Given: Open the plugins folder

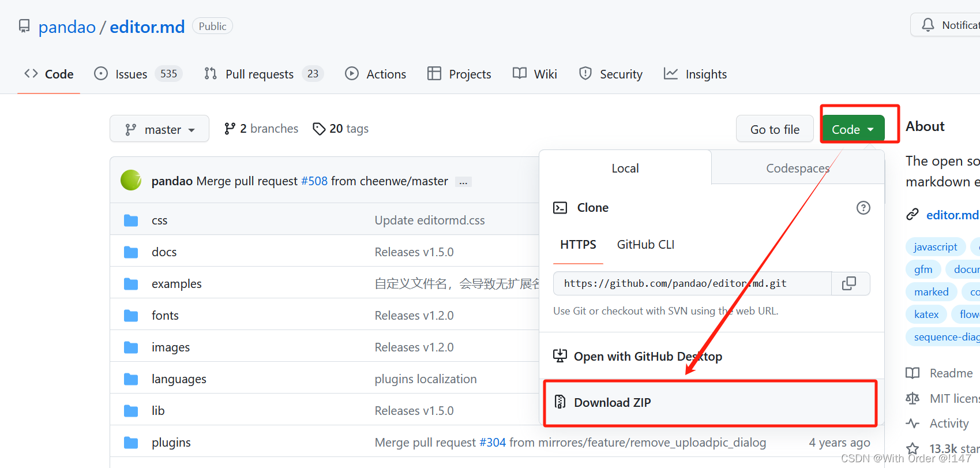Looking at the screenshot, I should click(171, 443).
